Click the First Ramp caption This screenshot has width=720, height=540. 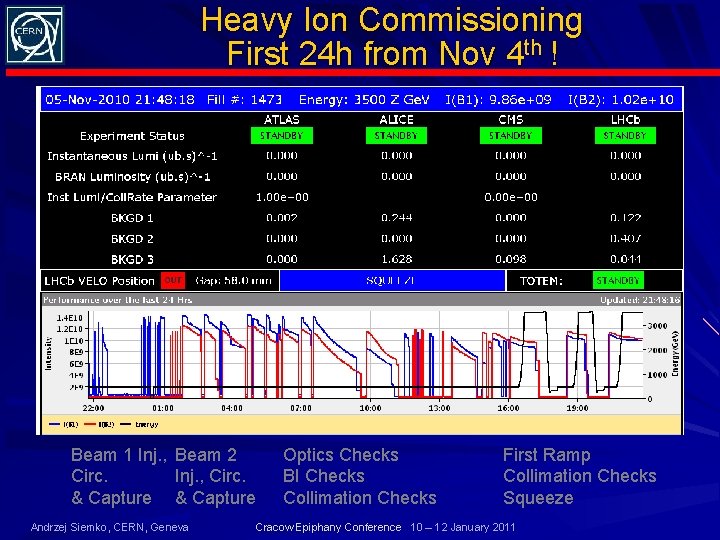coord(546,455)
